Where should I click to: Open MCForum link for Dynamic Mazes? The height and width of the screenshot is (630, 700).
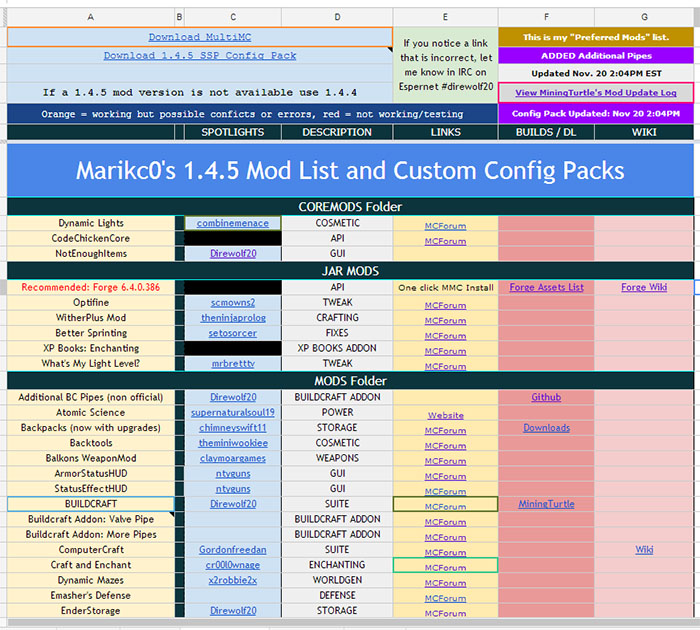click(x=446, y=583)
